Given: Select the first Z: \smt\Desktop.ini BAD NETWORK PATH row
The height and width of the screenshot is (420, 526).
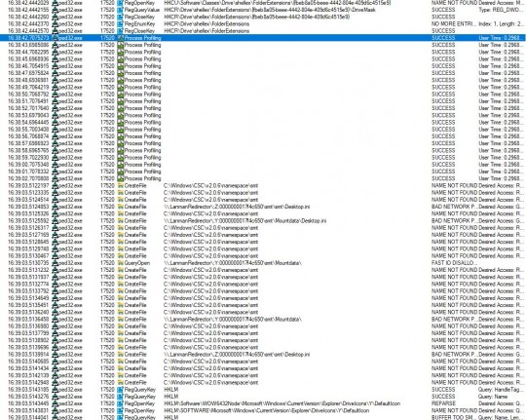Looking at the screenshot, I should (x=263, y=207).
